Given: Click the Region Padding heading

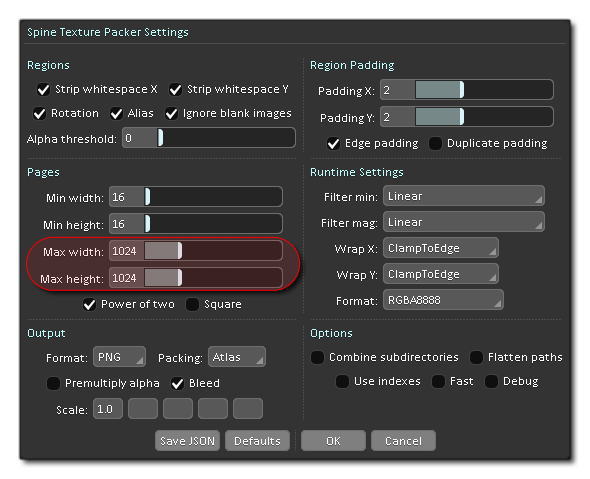Looking at the screenshot, I should pos(352,65).
